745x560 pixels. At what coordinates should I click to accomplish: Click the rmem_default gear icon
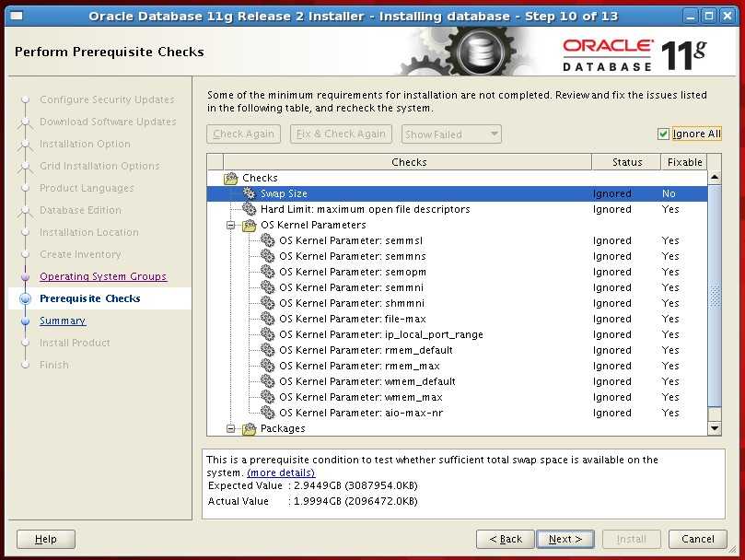267,350
